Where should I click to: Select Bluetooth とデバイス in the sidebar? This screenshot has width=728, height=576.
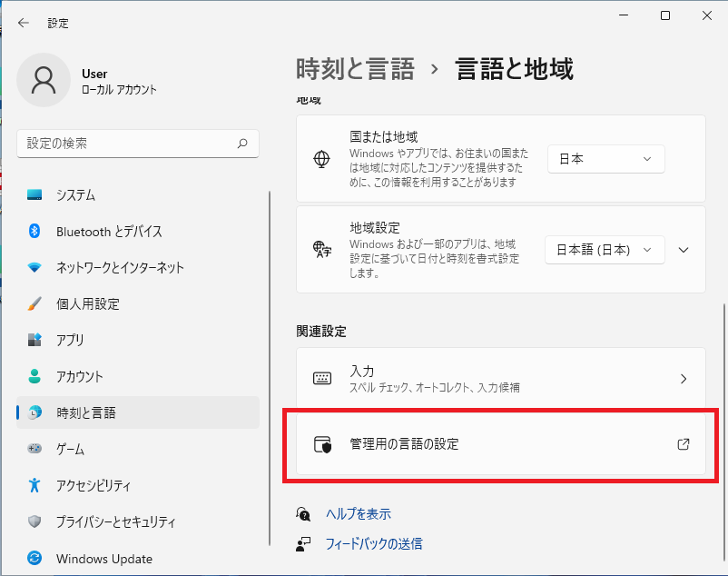point(138,231)
